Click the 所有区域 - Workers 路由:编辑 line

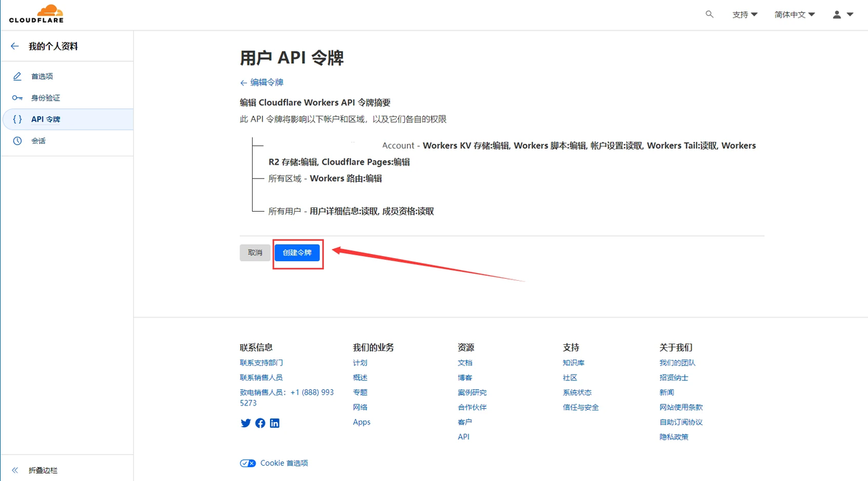tap(325, 178)
